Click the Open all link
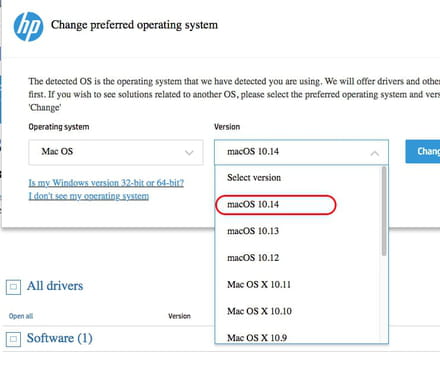 pyautogui.click(x=21, y=316)
